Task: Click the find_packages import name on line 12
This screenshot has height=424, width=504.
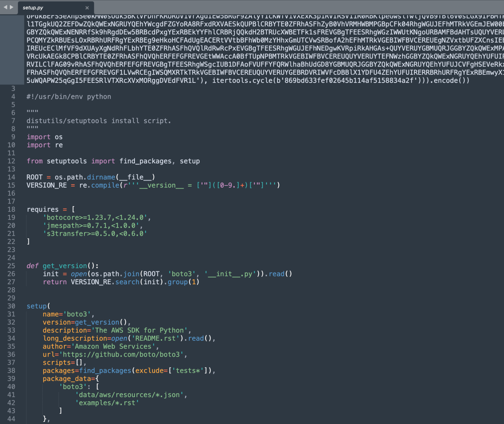Action: 145,161
